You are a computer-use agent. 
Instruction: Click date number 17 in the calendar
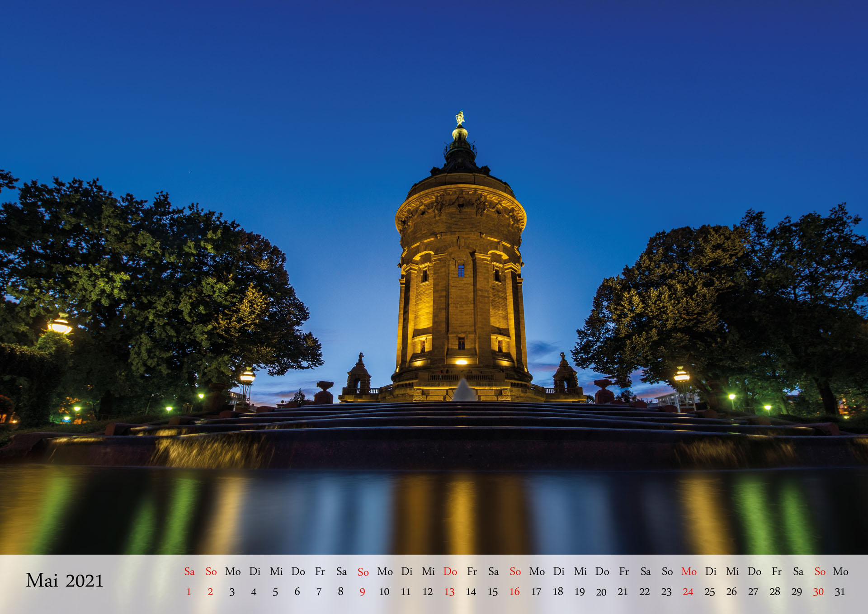click(536, 591)
